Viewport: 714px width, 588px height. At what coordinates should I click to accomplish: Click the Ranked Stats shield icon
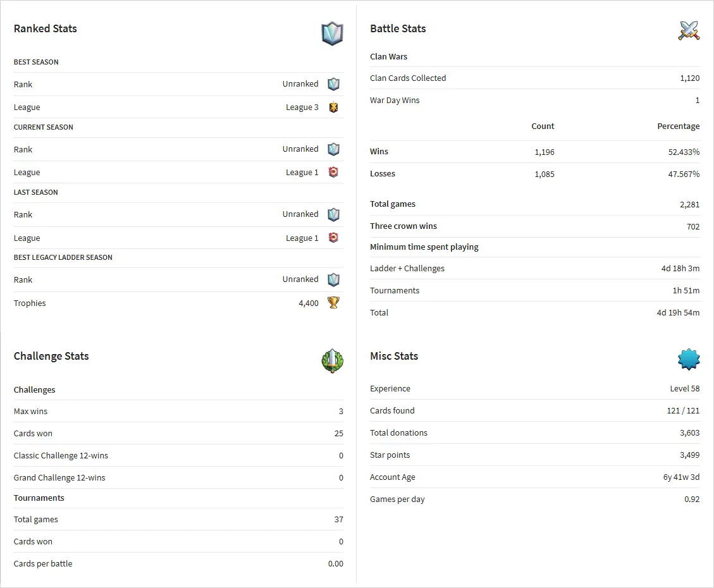(332, 34)
